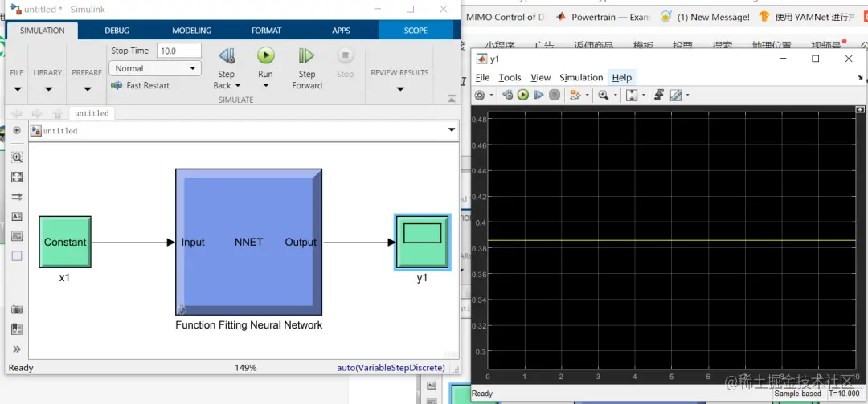
Task: Click the Run simulation button in Simulink
Action: tap(266, 55)
